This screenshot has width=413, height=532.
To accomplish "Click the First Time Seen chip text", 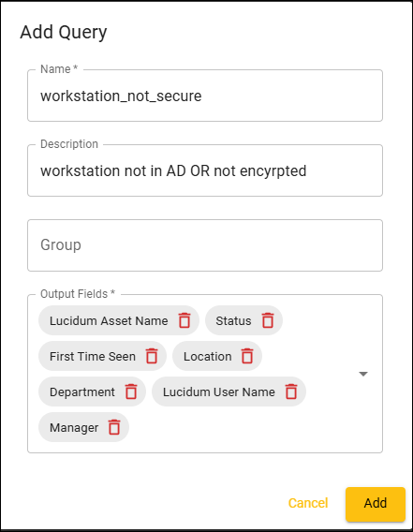I will click(x=93, y=356).
